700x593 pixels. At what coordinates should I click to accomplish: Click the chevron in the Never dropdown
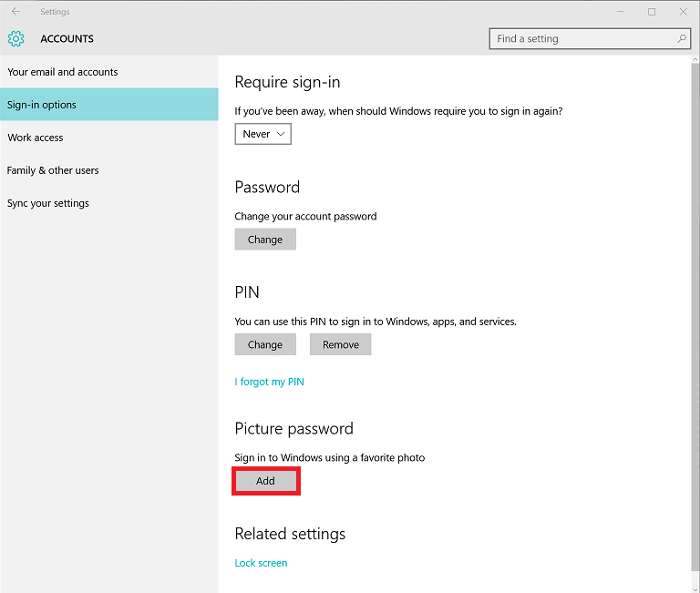281,134
